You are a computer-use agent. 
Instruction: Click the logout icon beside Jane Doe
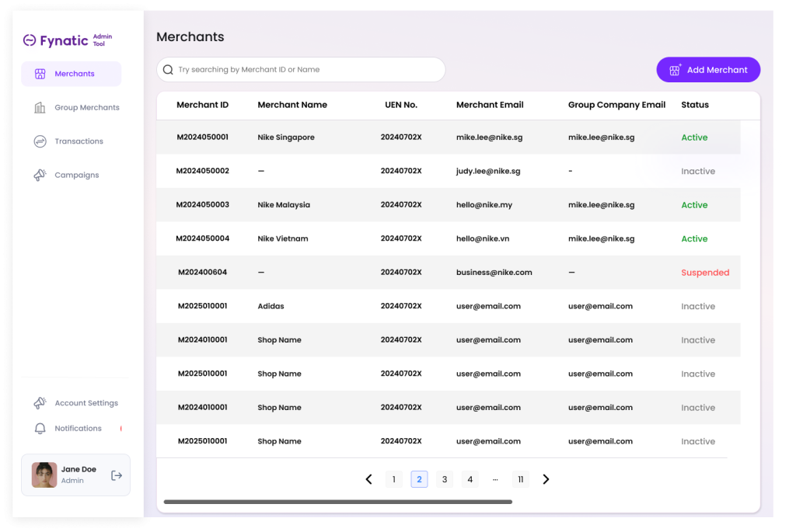[117, 475]
